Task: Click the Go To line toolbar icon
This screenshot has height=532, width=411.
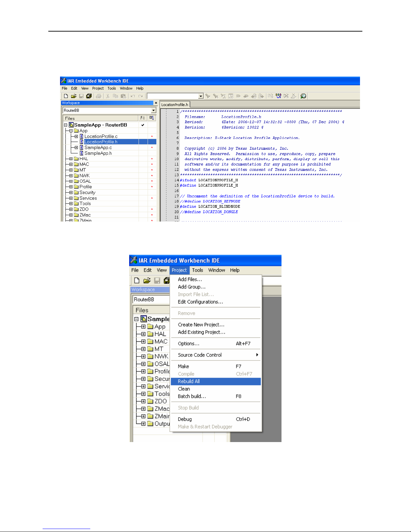Action: (x=231, y=96)
